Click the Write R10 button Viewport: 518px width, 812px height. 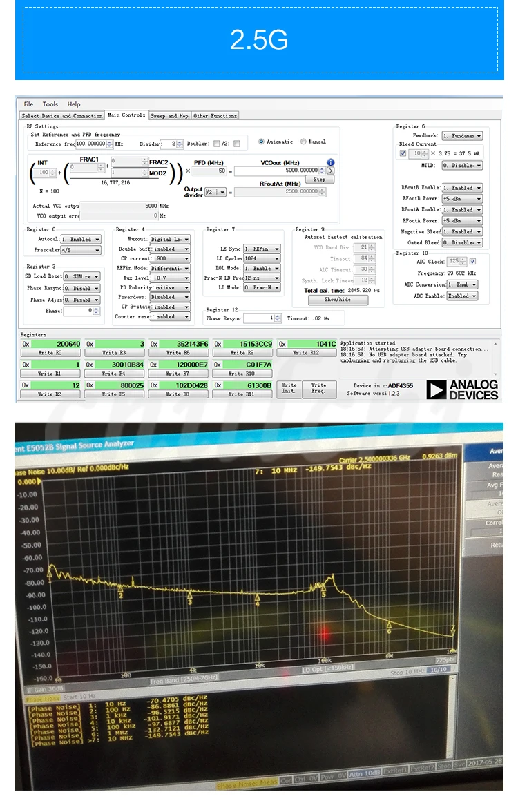[242, 374]
